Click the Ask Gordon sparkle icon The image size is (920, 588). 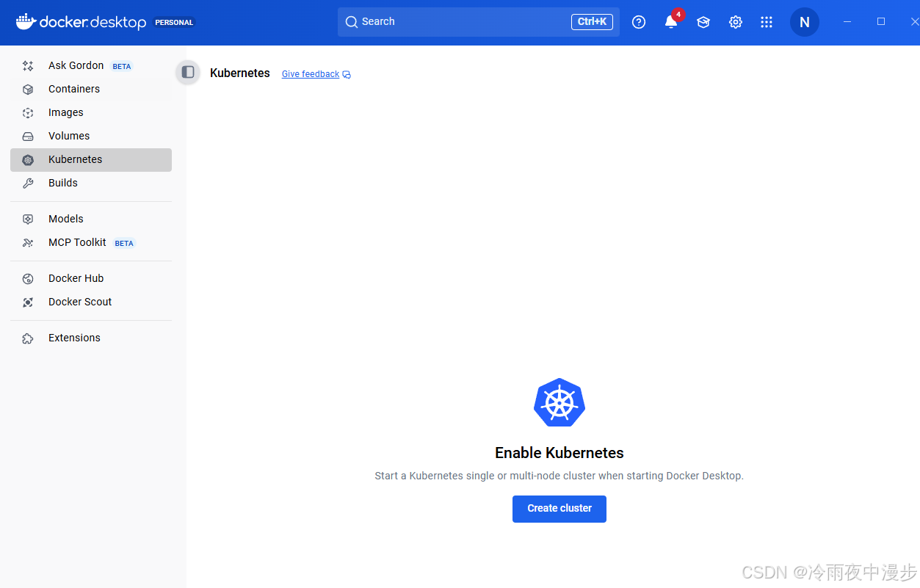[28, 66]
